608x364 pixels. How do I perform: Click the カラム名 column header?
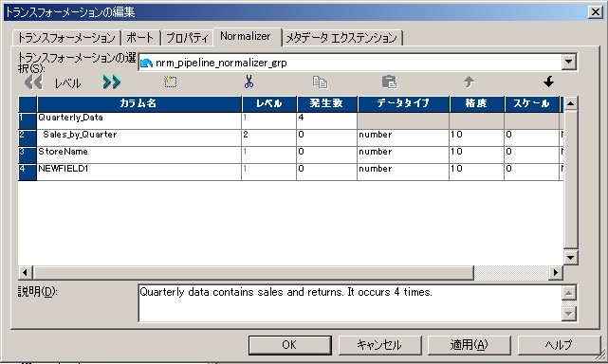(139, 103)
